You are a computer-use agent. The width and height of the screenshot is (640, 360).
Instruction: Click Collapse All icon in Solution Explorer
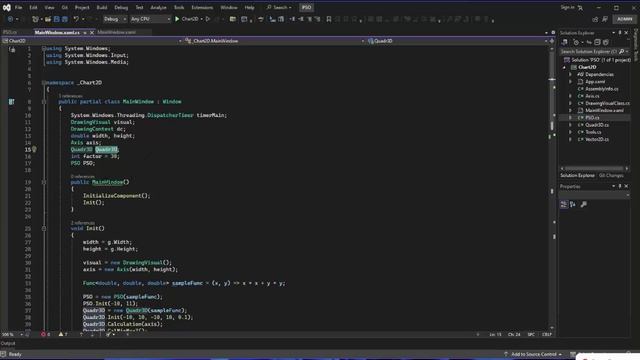click(597, 42)
